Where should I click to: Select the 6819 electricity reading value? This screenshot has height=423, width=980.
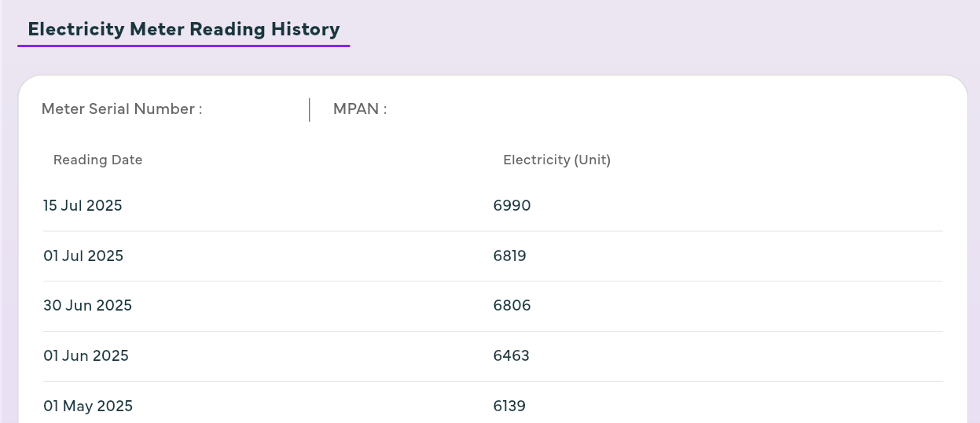509,256
